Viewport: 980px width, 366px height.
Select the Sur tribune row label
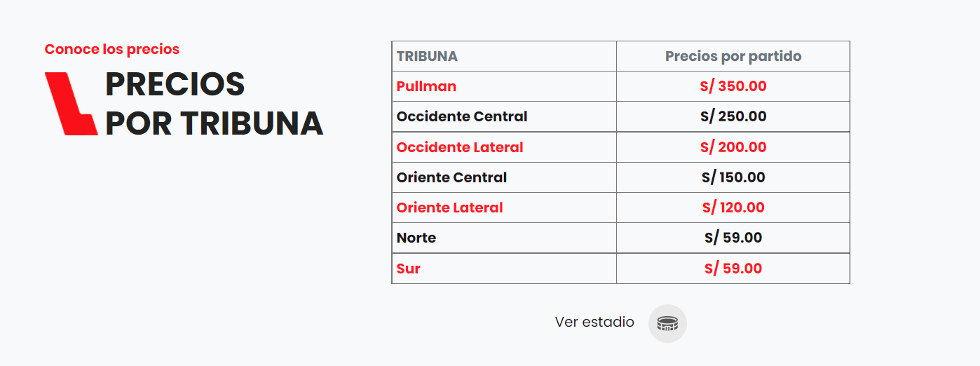(409, 269)
